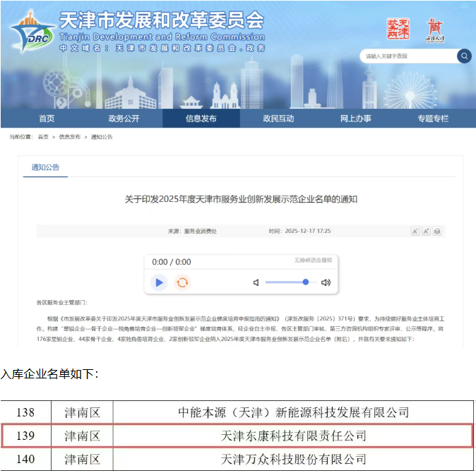Image resolution: width=476 pixels, height=473 pixels.
Task: Click the 通知公告 breadcrumb link
Action: (x=102, y=137)
